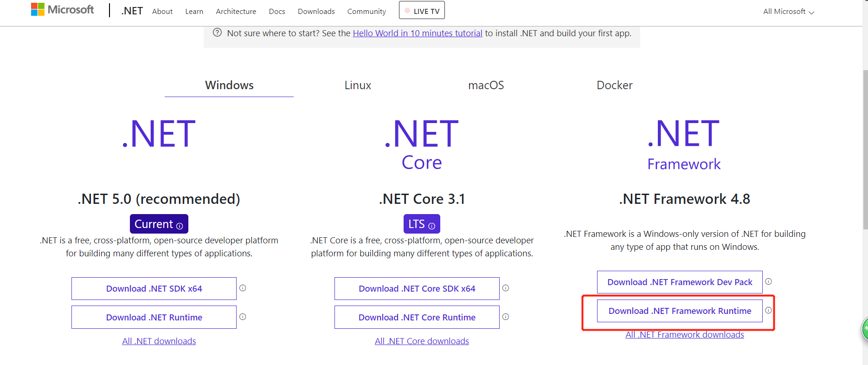Follow the All .NET Core downloads link
This screenshot has width=868, height=365.
tap(422, 341)
